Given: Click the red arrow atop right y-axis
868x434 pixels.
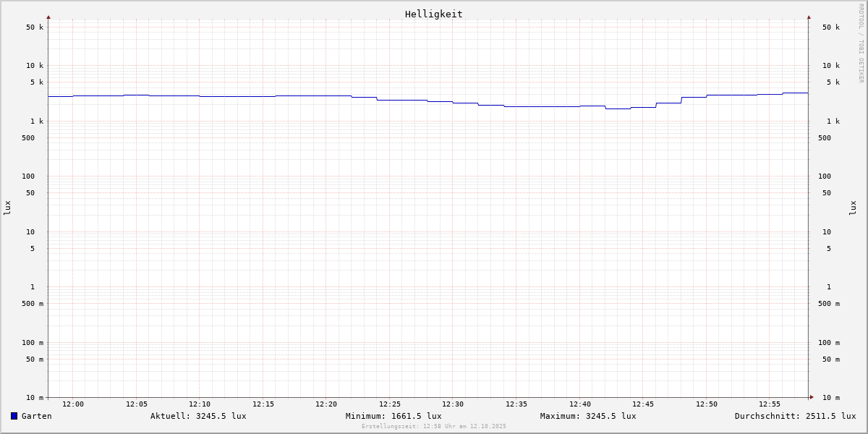Looking at the screenshot, I should [809, 17].
